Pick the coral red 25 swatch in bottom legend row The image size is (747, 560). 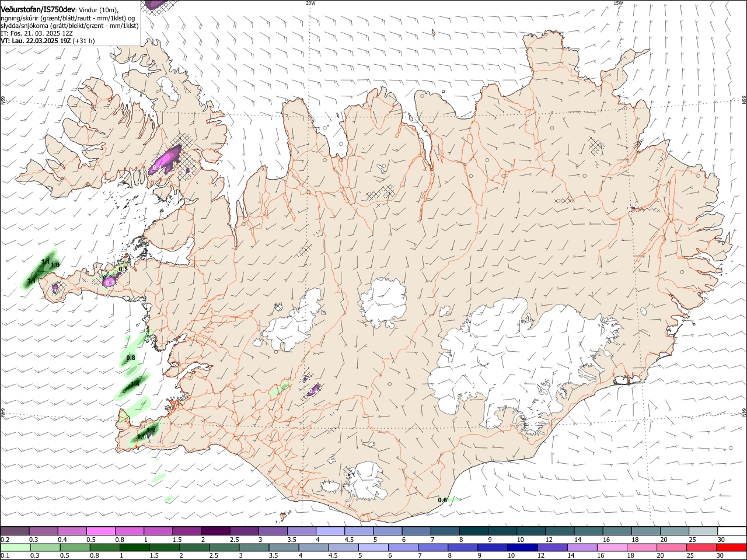tap(701, 548)
